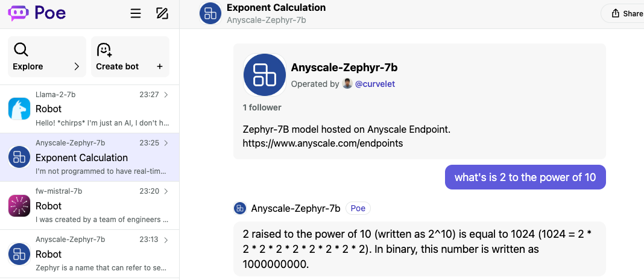
Task: Select the 23:13 Anyscale-Zephyr-7b Robot conversation
Action: click(89, 253)
